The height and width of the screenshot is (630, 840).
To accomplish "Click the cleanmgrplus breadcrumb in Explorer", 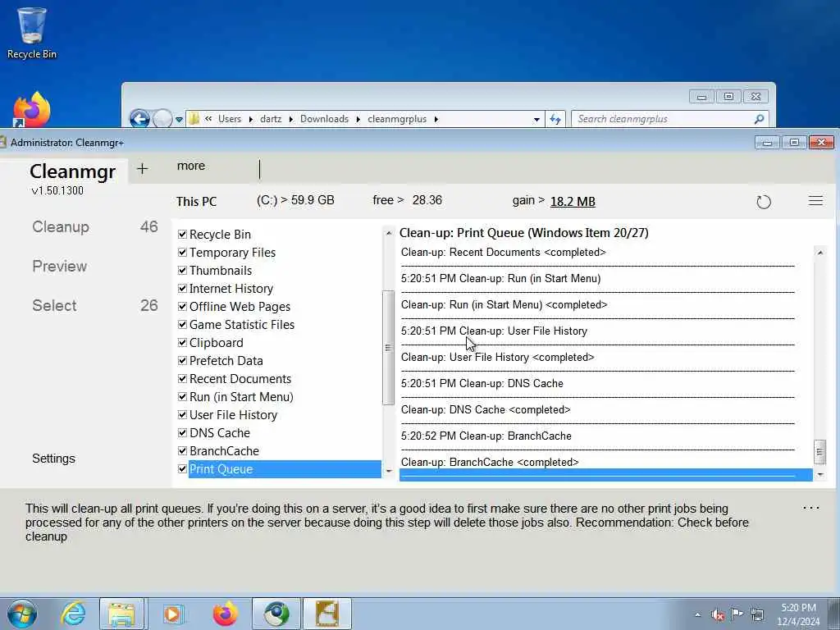I will (x=397, y=119).
